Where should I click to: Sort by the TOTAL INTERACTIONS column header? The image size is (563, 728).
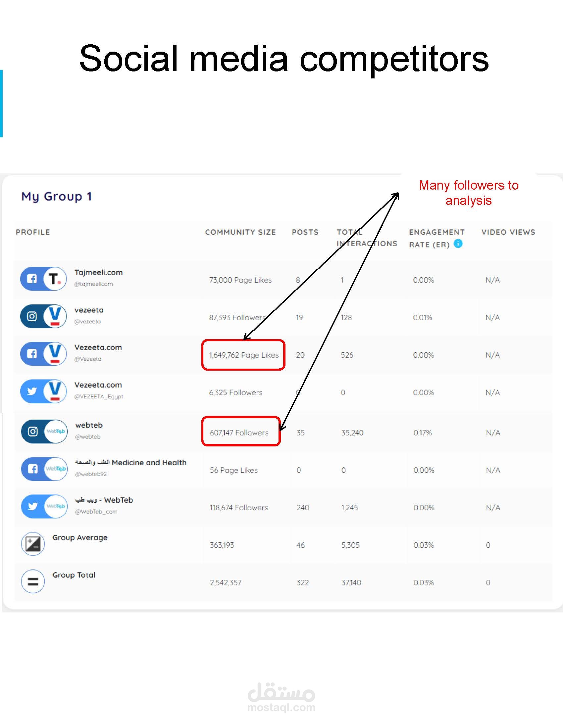tap(367, 238)
